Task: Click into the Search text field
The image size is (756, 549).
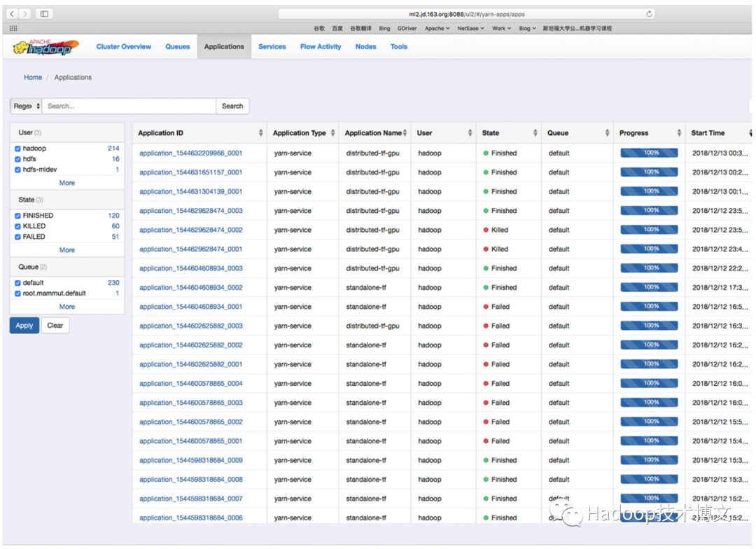Action: [129, 106]
